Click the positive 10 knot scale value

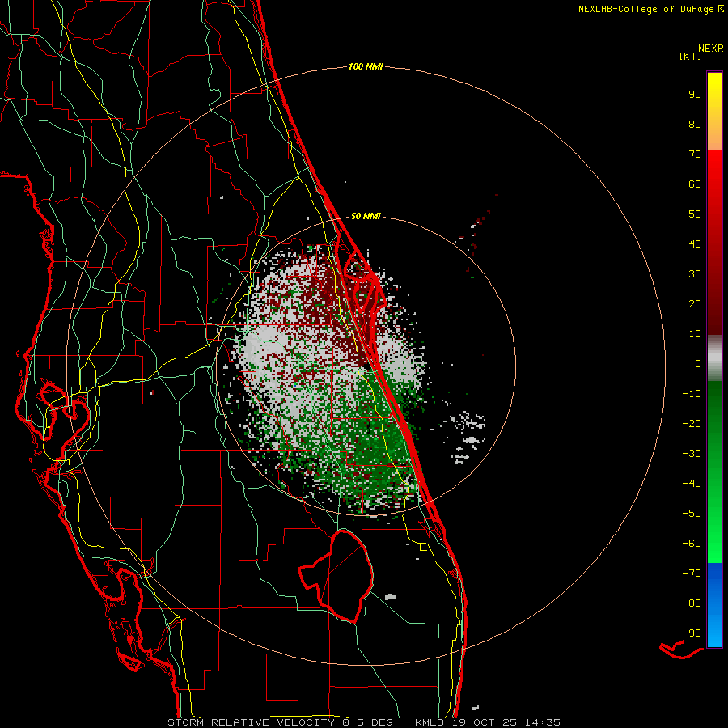[x=695, y=334]
